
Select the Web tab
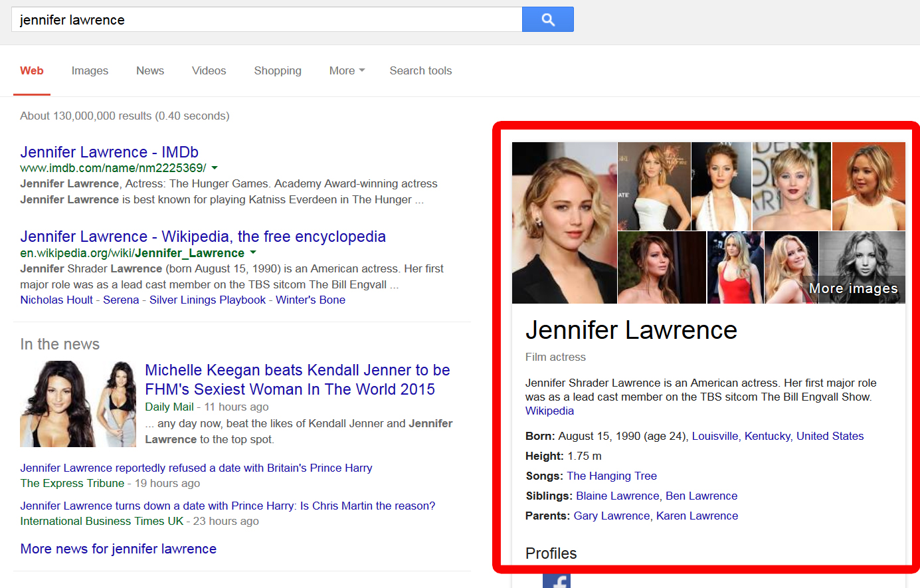coord(32,70)
